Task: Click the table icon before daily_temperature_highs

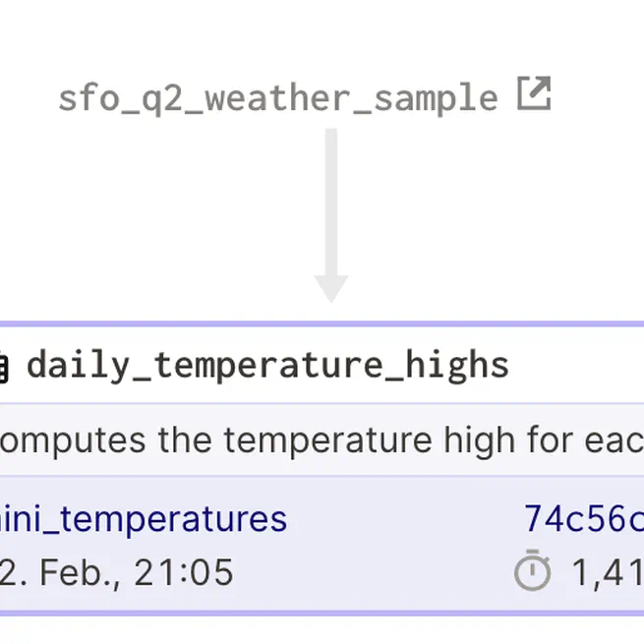Action: (x=4, y=366)
